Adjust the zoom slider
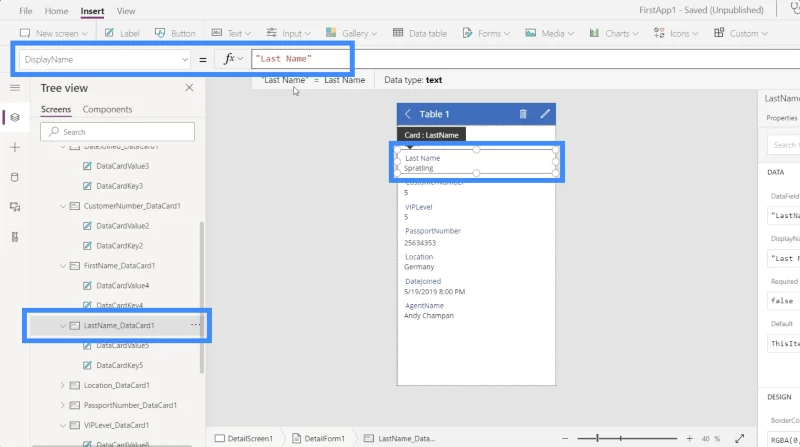The height and width of the screenshot is (447, 800). point(627,438)
